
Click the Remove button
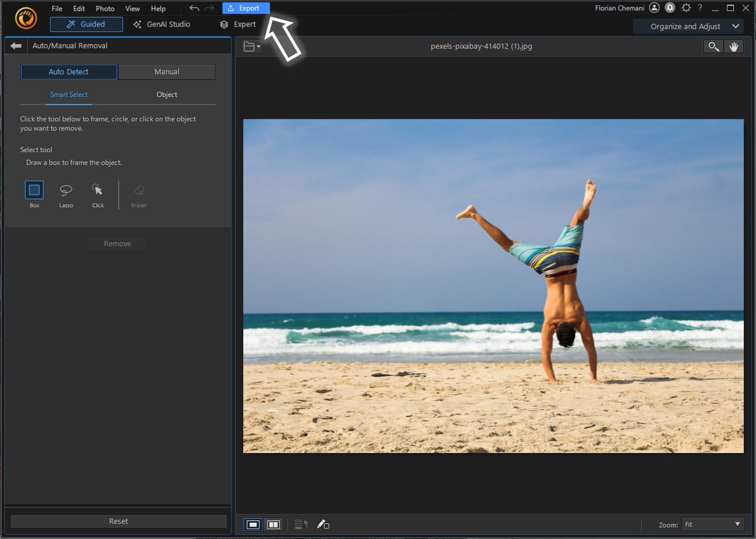click(117, 244)
